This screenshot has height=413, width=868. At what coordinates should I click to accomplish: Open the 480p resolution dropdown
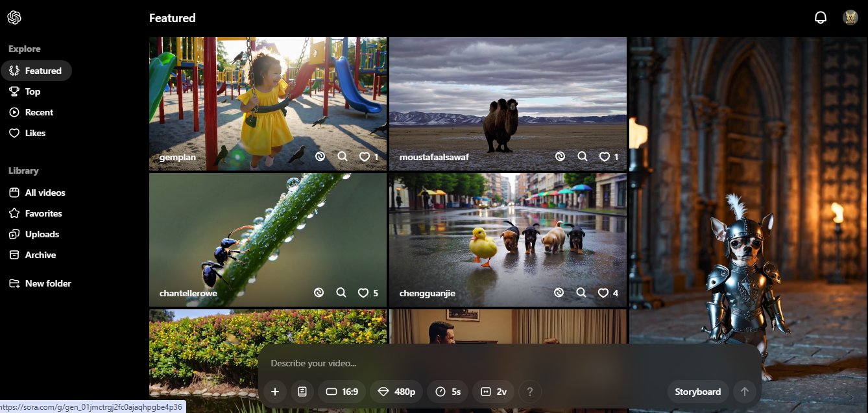[x=396, y=392]
